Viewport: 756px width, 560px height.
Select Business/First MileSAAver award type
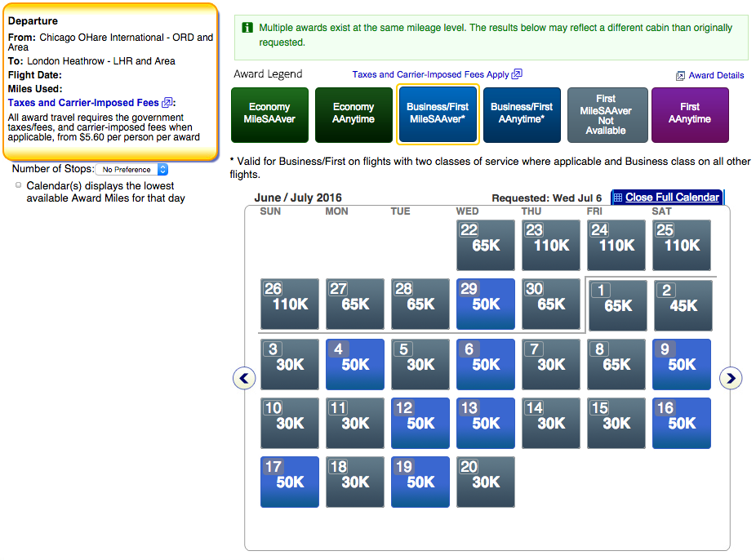(x=438, y=115)
